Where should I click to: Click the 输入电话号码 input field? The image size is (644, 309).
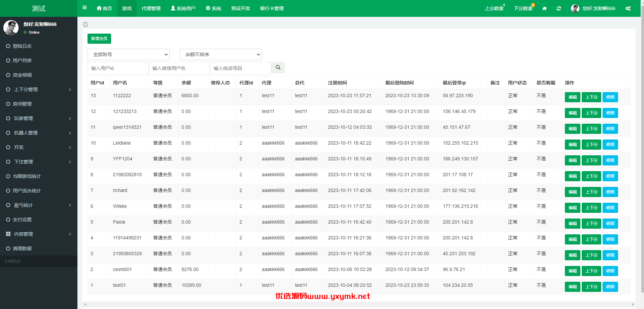click(x=241, y=68)
